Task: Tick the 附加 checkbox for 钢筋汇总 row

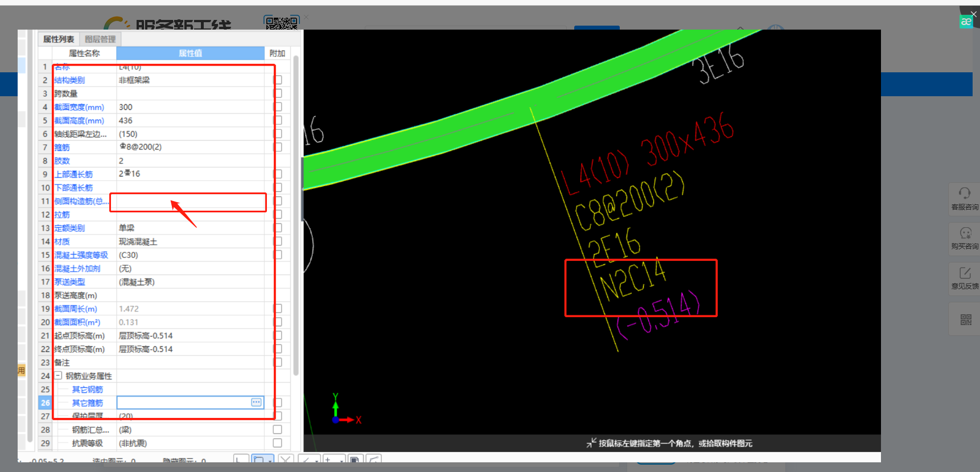Action: click(x=277, y=429)
